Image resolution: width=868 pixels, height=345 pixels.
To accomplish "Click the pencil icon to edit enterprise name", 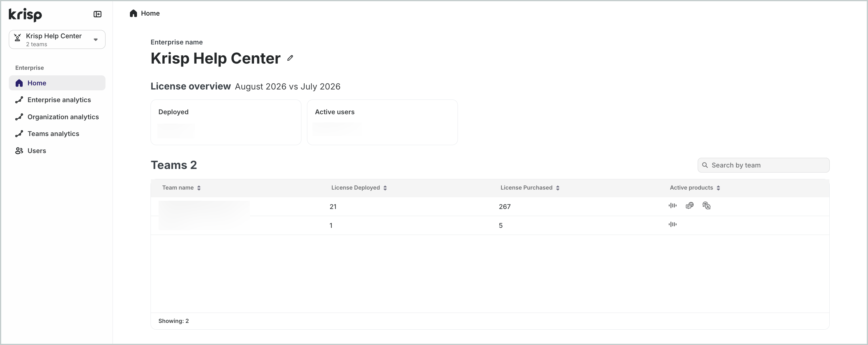I will tap(290, 58).
